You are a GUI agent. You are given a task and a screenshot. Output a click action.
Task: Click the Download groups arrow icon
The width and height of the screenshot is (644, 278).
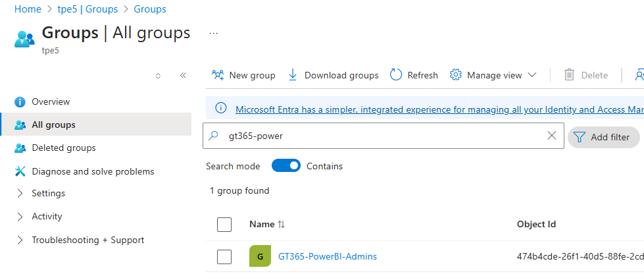click(x=293, y=75)
